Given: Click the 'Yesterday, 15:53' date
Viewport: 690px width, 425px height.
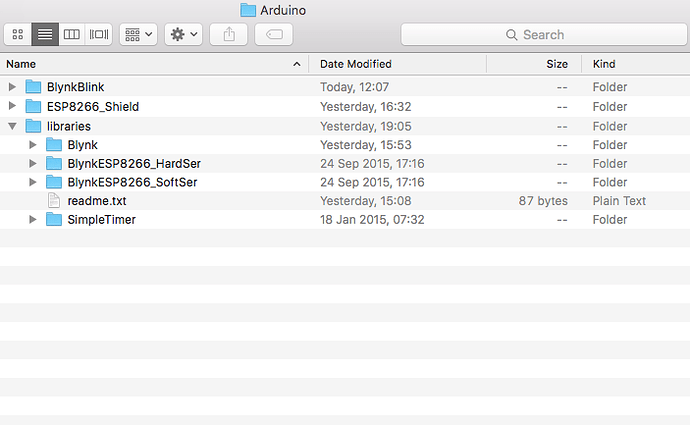Looking at the screenshot, I should [x=365, y=145].
